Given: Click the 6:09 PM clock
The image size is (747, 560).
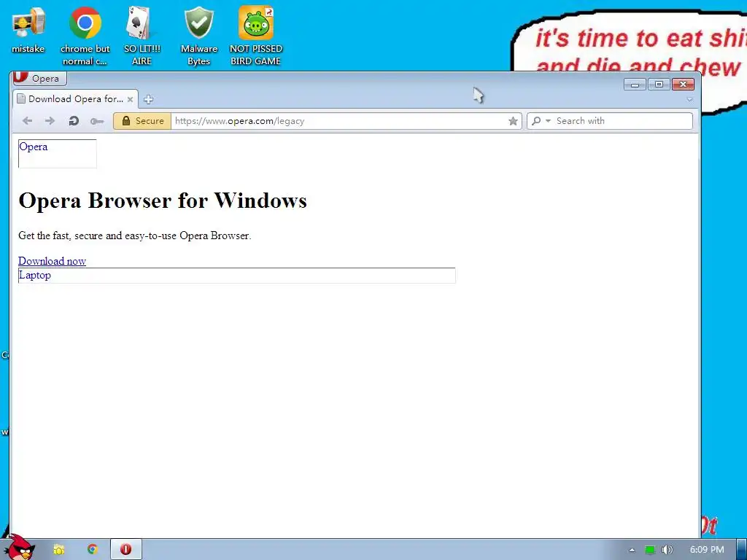Looking at the screenshot, I should pyautogui.click(x=707, y=550).
